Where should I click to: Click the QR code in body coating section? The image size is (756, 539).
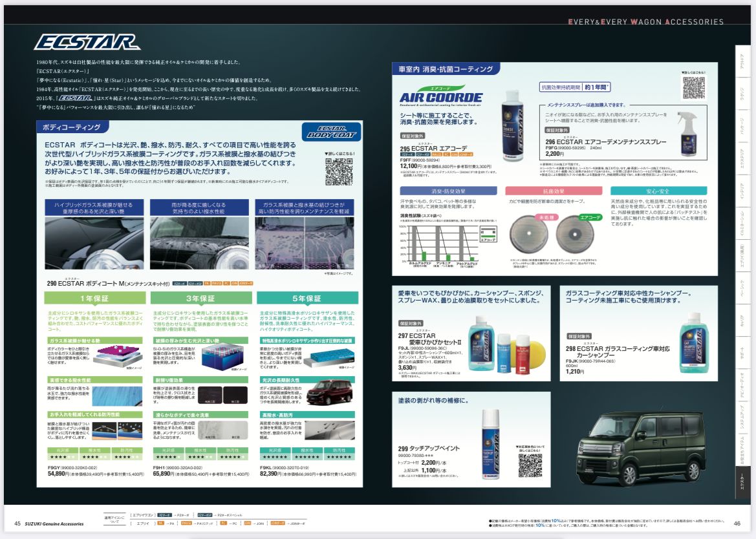340,173
